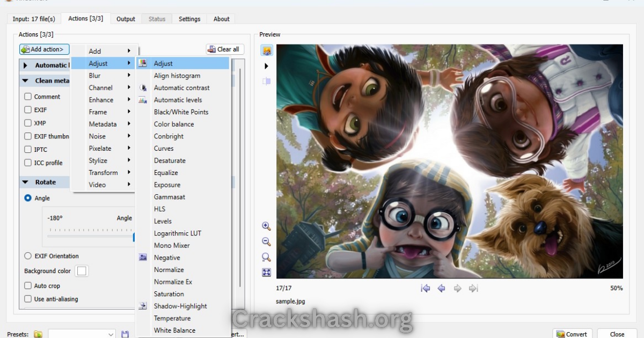This screenshot has height=338, width=644.
Task: Click the save preset floppy icon
Action: click(125, 334)
